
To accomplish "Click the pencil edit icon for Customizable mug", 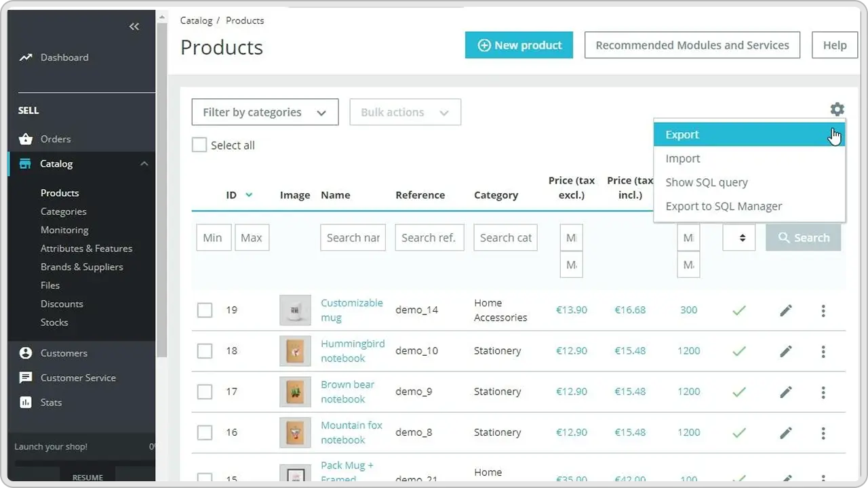I will point(785,310).
